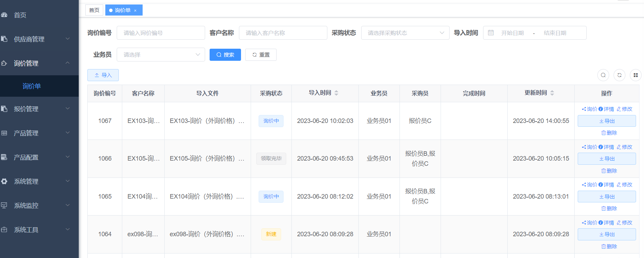Click 删除 for row 1067
Screen dimensions: 644x258
[x=609, y=133]
